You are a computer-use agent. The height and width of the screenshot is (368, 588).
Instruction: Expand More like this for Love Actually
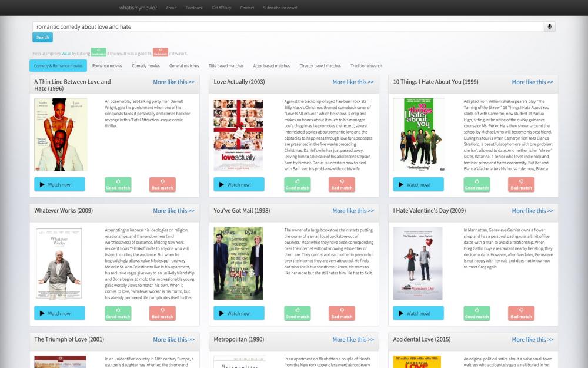pyautogui.click(x=353, y=82)
